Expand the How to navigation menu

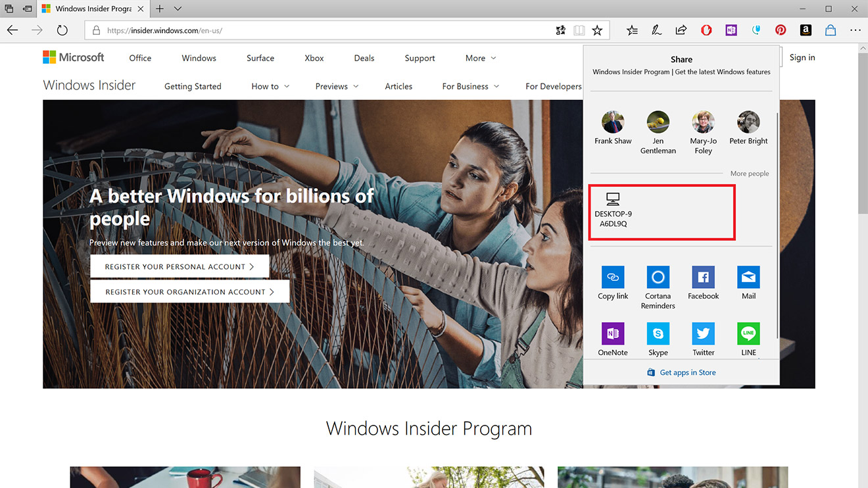click(x=270, y=86)
